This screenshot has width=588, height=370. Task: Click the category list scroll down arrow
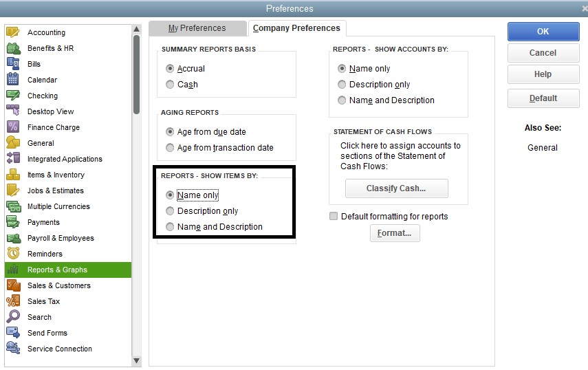pos(136,361)
